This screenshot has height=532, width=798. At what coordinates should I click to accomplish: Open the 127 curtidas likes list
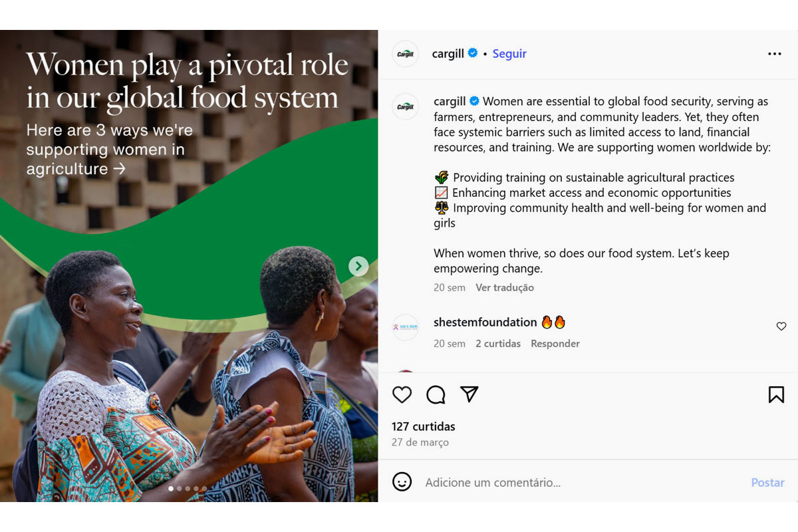point(424,426)
